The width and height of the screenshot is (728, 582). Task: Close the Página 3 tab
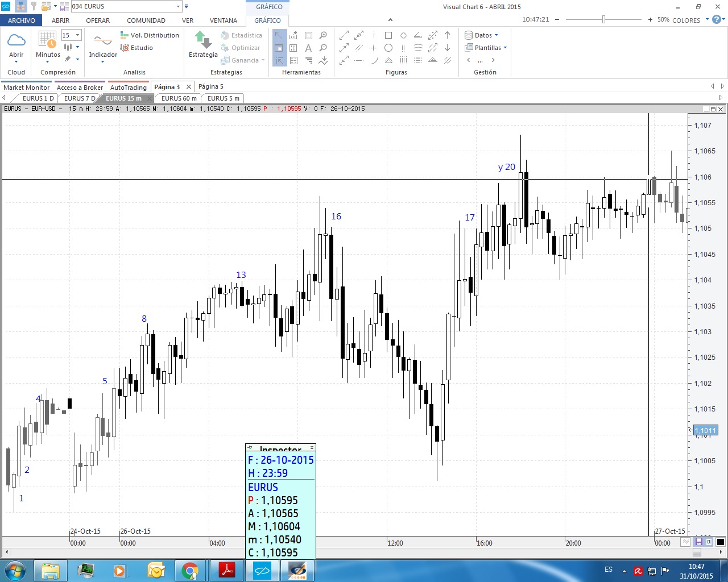[x=189, y=87]
